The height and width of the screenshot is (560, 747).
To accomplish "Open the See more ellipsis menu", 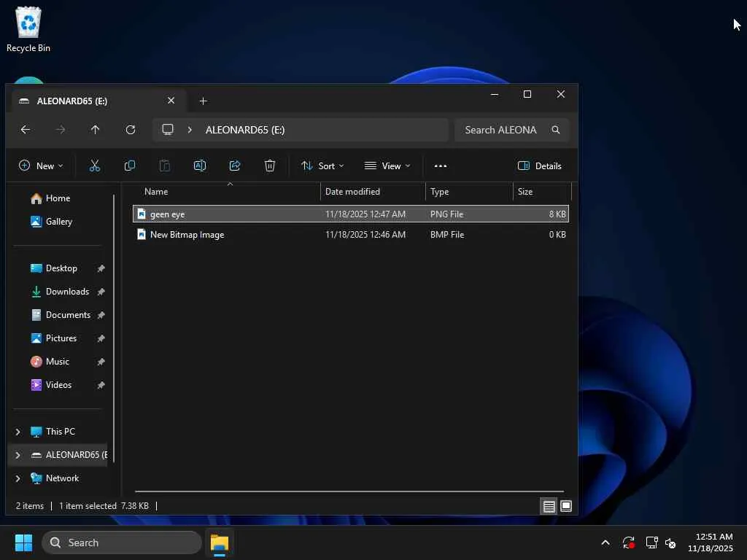I will click(441, 166).
